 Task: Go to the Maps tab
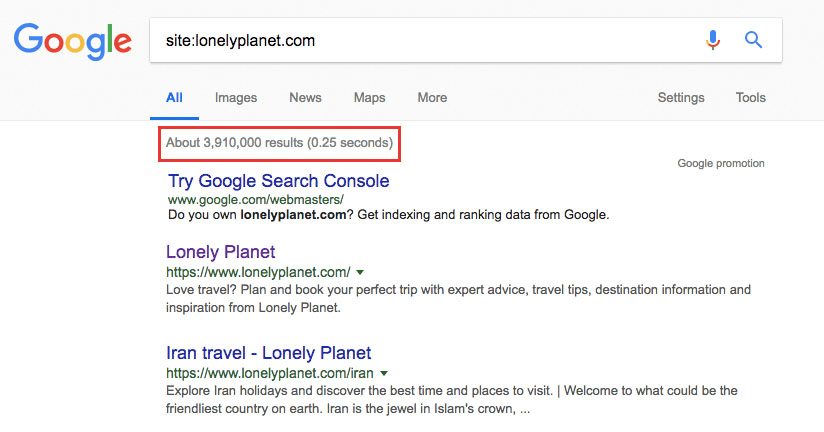[369, 98]
